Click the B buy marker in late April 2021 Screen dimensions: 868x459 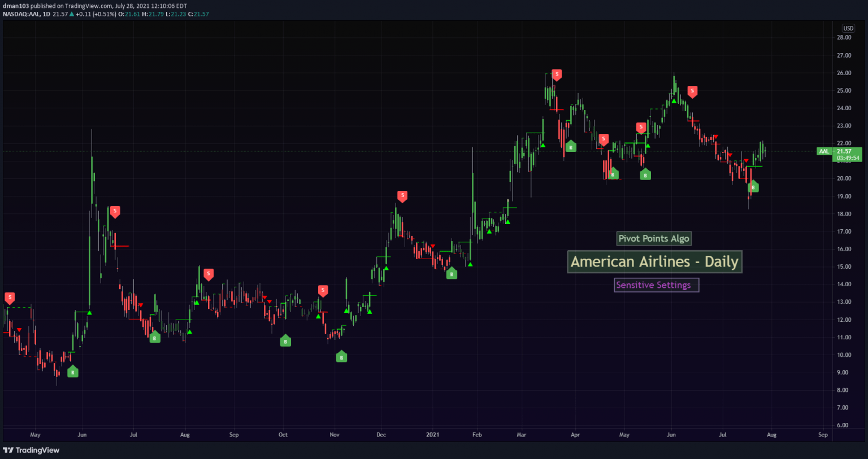(x=613, y=173)
